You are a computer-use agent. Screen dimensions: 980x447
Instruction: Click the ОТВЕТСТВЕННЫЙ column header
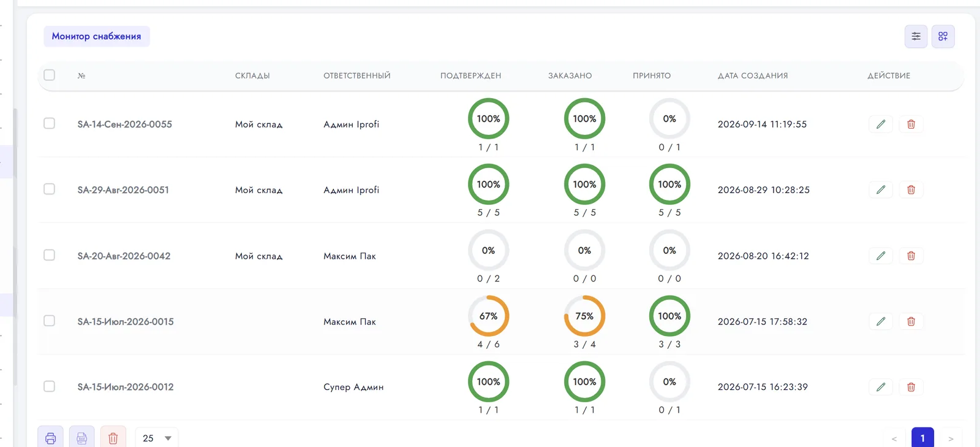click(x=357, y=75)
